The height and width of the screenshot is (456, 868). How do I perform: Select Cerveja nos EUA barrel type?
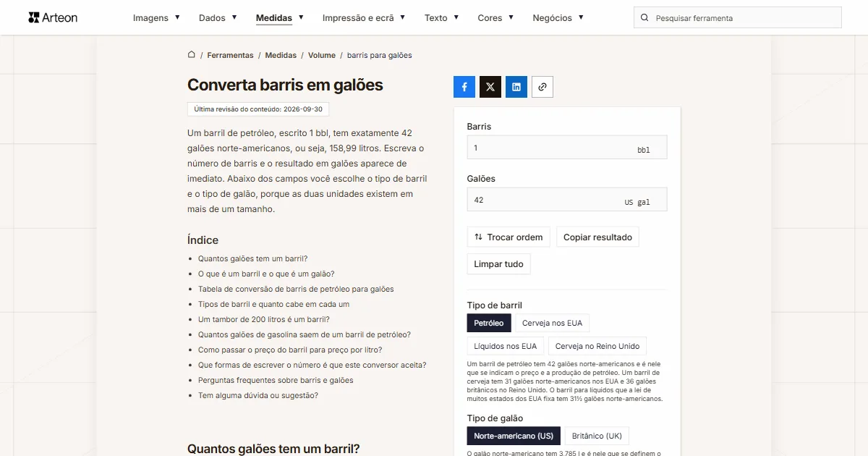(552, 323)
